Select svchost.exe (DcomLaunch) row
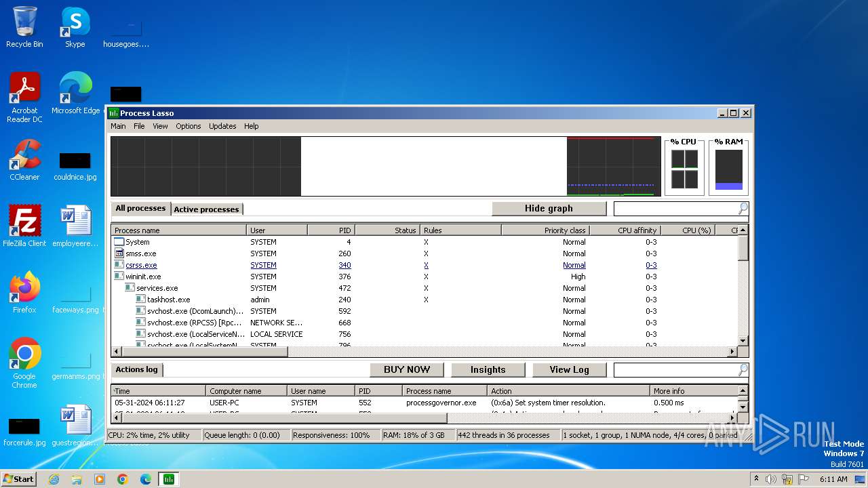 click(x=425, y=311)
